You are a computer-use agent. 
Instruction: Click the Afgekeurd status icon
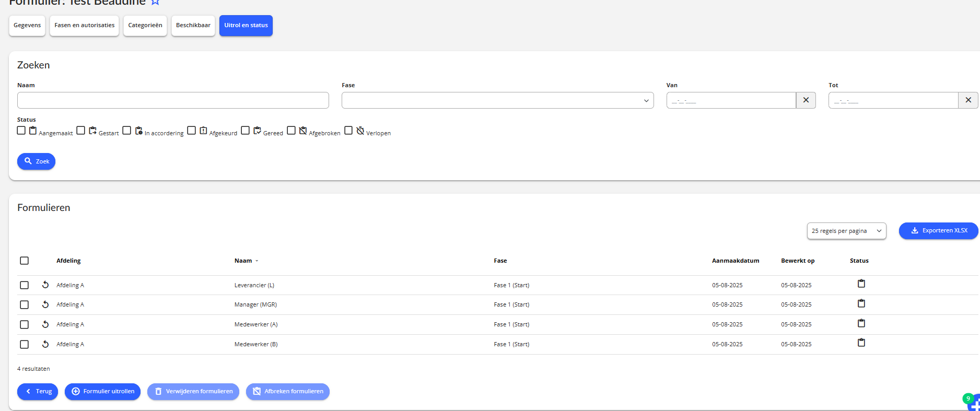(203, 131)
